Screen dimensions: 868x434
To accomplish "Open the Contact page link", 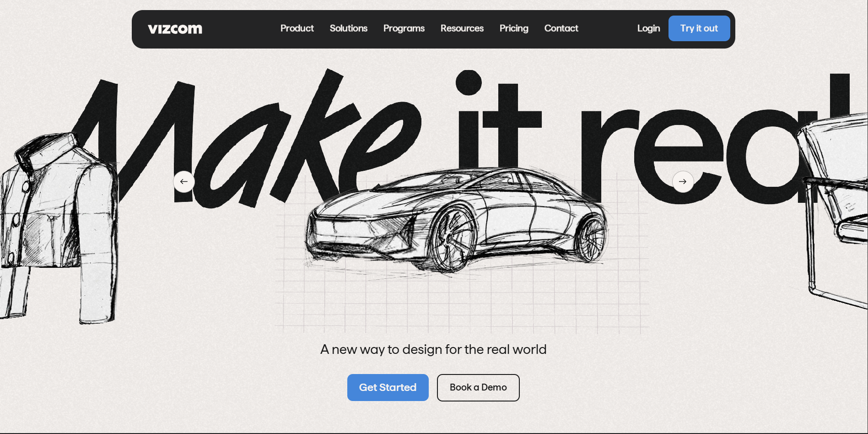I will click(561, 28).
